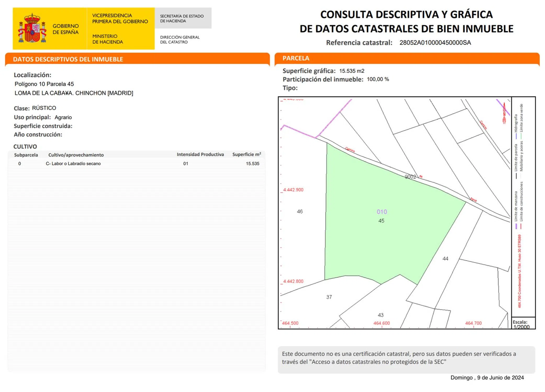Click 'SECRETARÍA DE ESTADO DE HACIENDA' box
Image resolution: width=545 pixels, height=392 pixels.
point(183,18)
